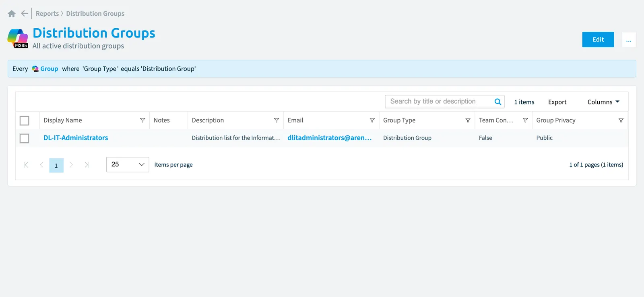
Task: Filter the Group Privacy column
Action: pyautogui.click(x=621, y=120)
